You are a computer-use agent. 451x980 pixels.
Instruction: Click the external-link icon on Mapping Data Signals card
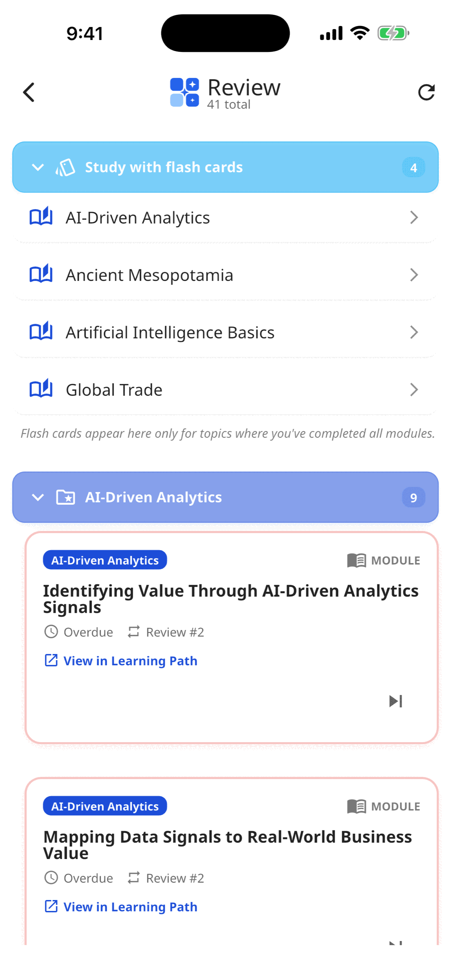point(51,906)
